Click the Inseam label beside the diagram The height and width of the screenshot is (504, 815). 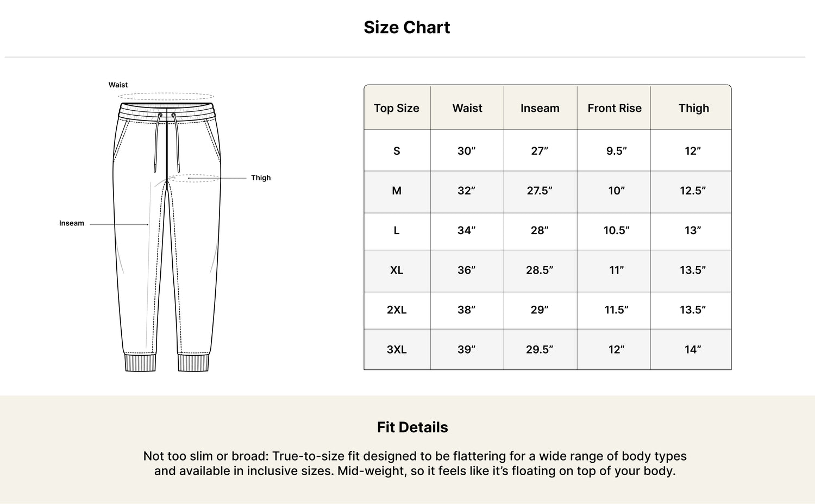72,223
